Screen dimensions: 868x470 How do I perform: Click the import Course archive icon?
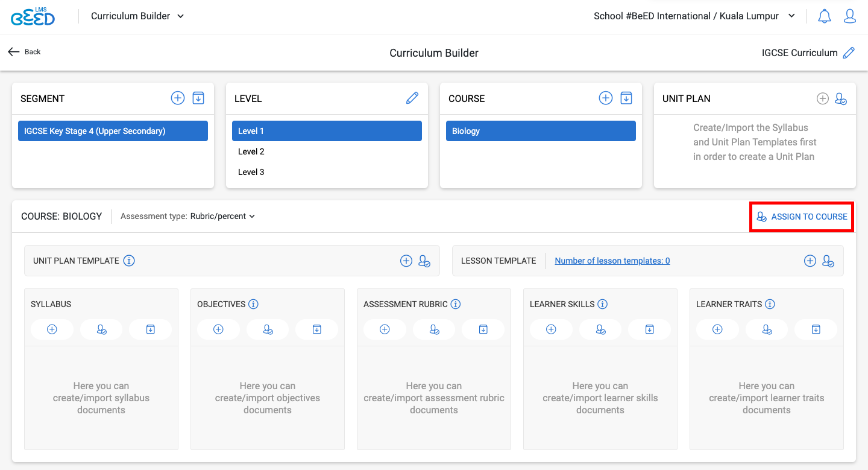tap(626, 98)
